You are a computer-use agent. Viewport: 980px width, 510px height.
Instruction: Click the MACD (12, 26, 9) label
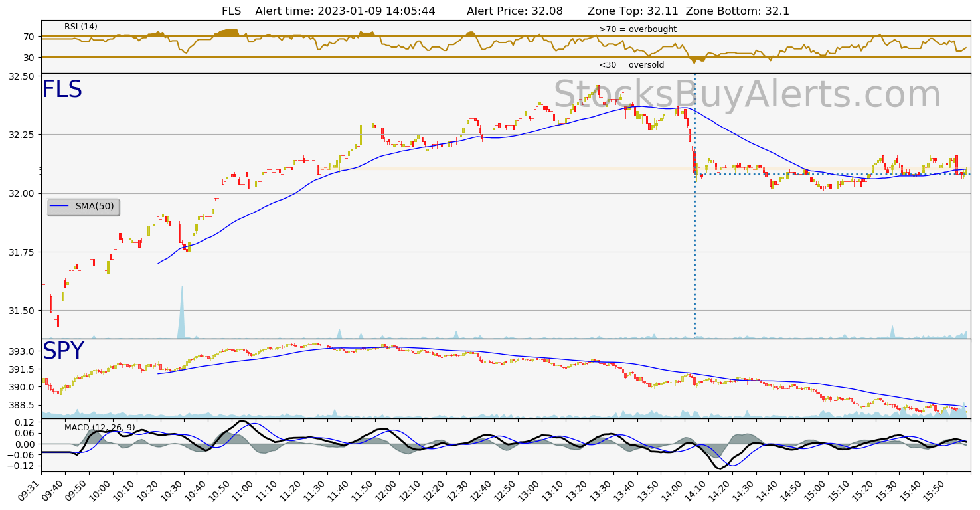point(100,427)
